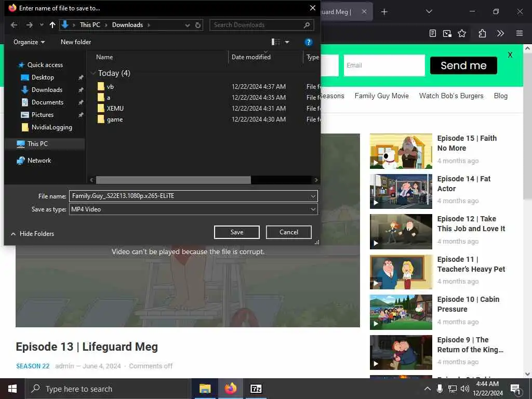
Task: Open a new Firefox tab
Action: tap(384, 12)
